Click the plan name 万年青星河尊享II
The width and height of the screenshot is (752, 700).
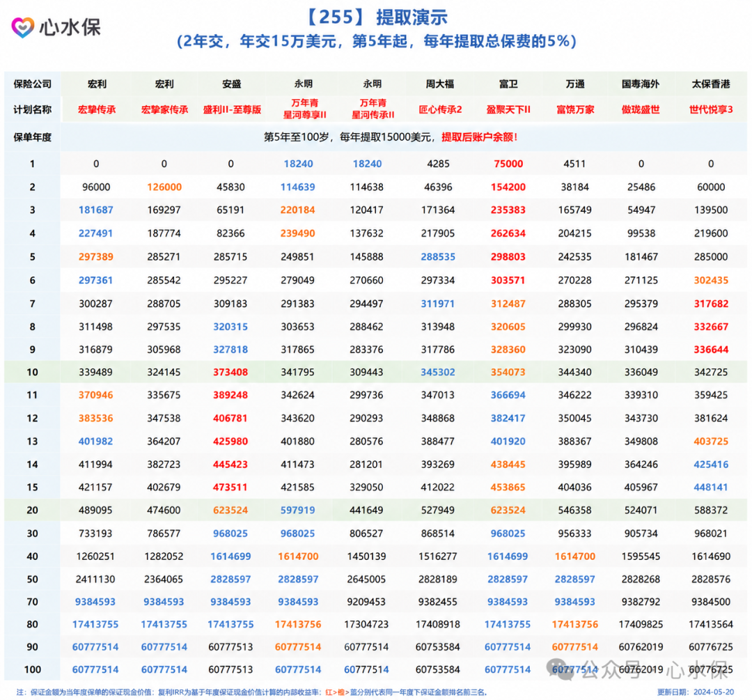(x=304, y=109)
